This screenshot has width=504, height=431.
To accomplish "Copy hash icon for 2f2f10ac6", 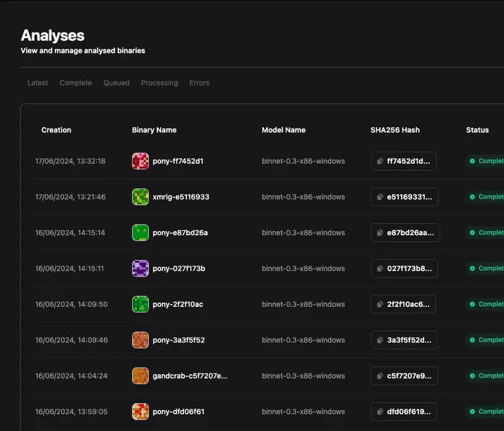I will coord(380,304).
